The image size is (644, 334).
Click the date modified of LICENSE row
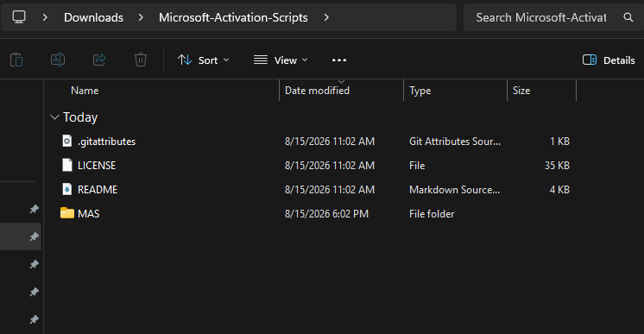coord(330,165)
